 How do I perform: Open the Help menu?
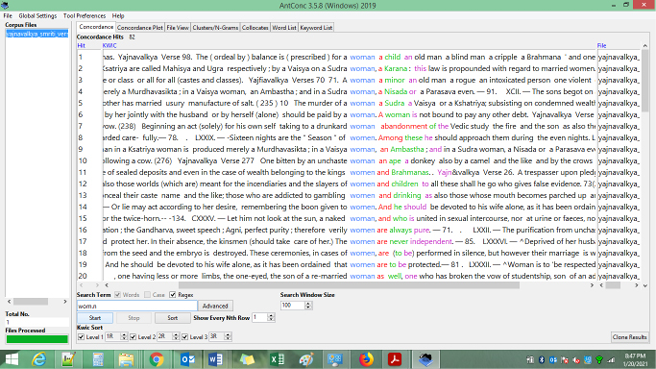coord(118,15)
